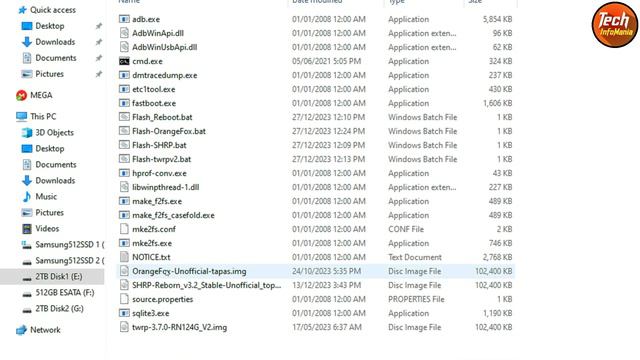Open 3D Objects folder under This PC
This screenshot has width=640, height=360.
54,132
